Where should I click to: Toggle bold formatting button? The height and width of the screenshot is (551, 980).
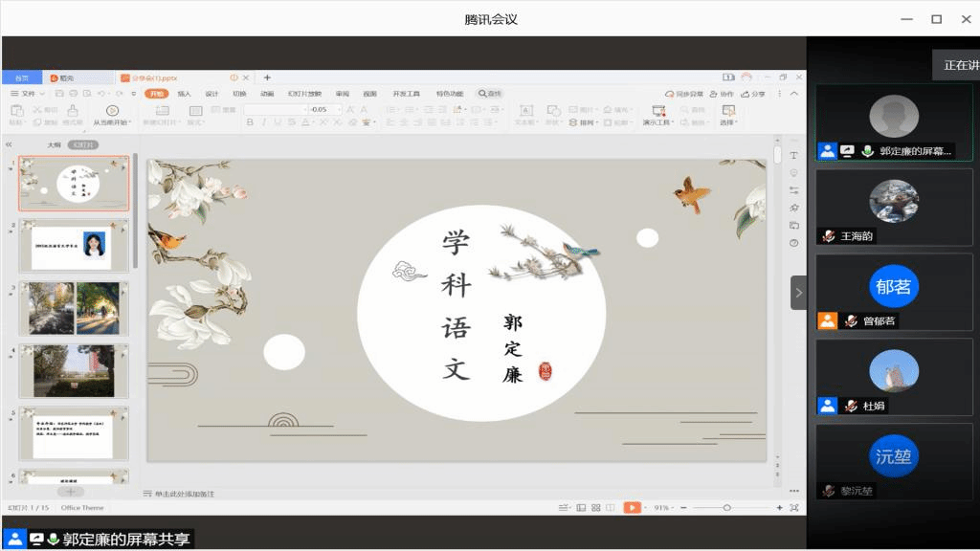(250, 122)
